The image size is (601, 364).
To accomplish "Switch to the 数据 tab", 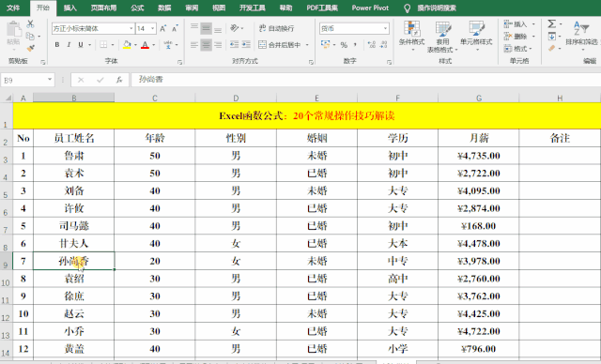I will pyautogui.click(x=164, y=8).
